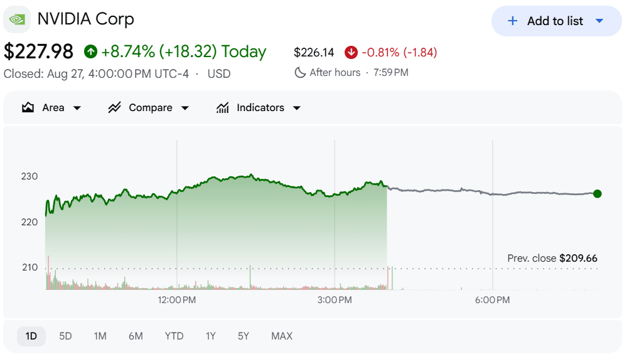Screen dimensions: 634x364
Task: Click the Indicators chart icon
Action: pos(222,107)
